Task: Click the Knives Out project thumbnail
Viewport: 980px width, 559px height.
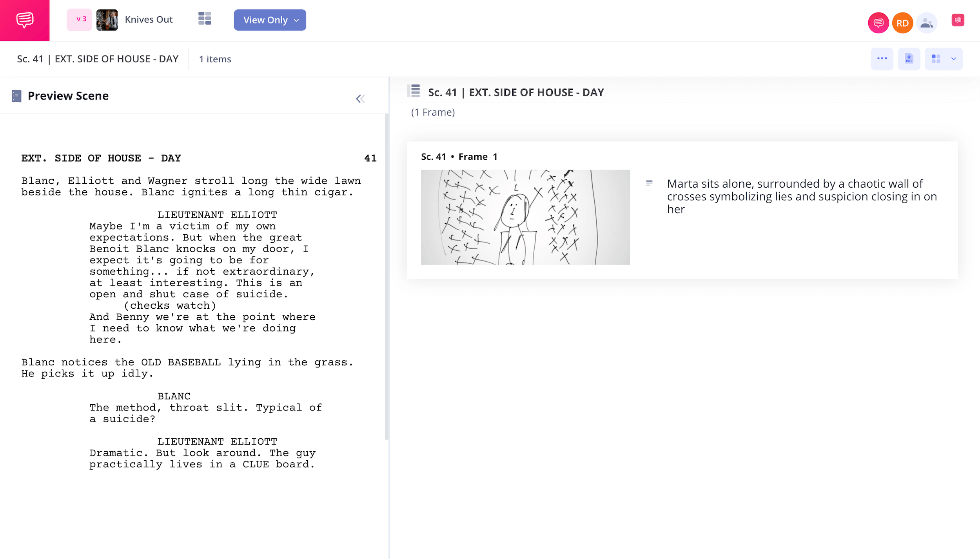Action: pyautogui.click(x=107, y=20)
